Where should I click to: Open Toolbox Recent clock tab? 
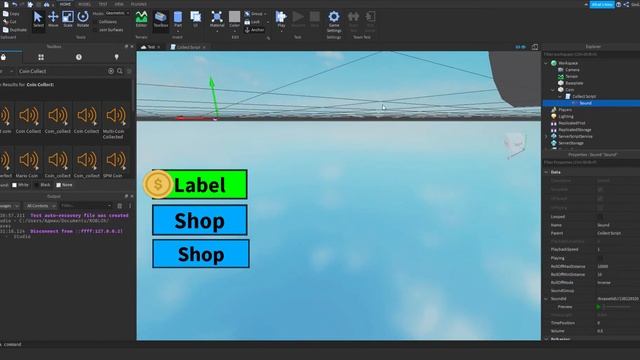pos(79,57)
